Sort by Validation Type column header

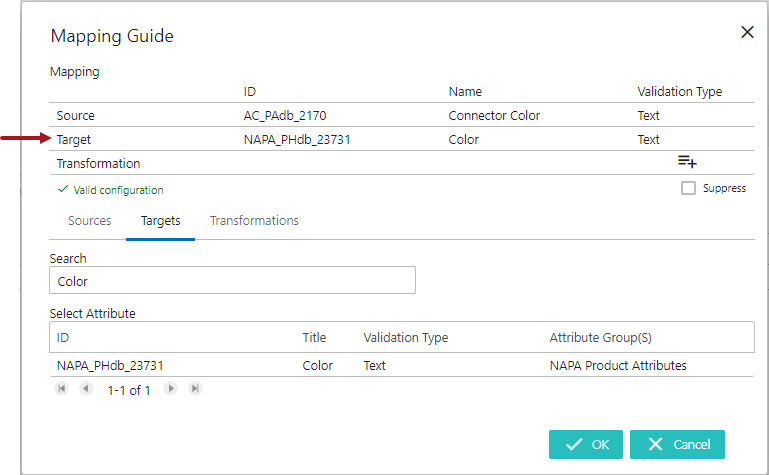(x=405, y=338)
